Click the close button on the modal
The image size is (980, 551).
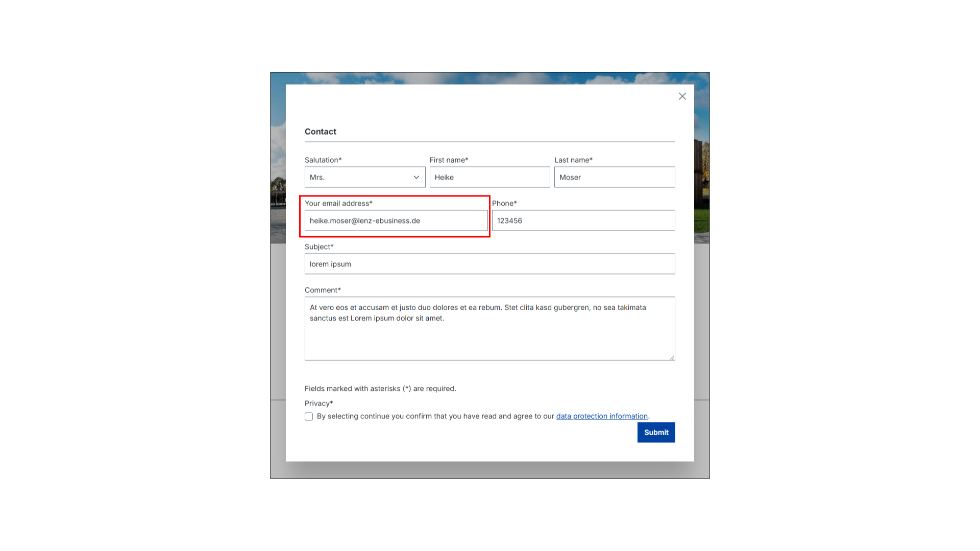[x=682, y=96]
